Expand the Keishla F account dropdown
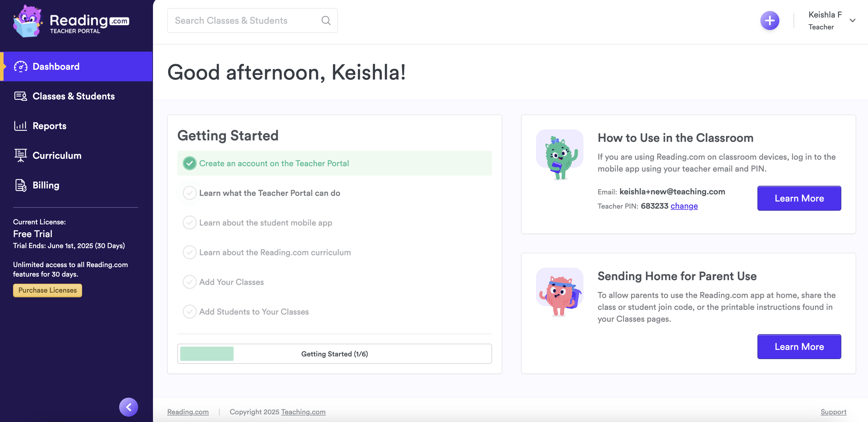This screenshot has width=868, height=422. (852, 20)
